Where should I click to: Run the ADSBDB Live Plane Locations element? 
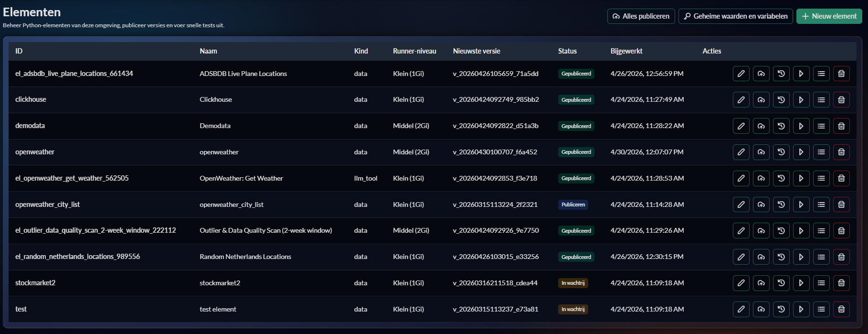click(801, 74)
